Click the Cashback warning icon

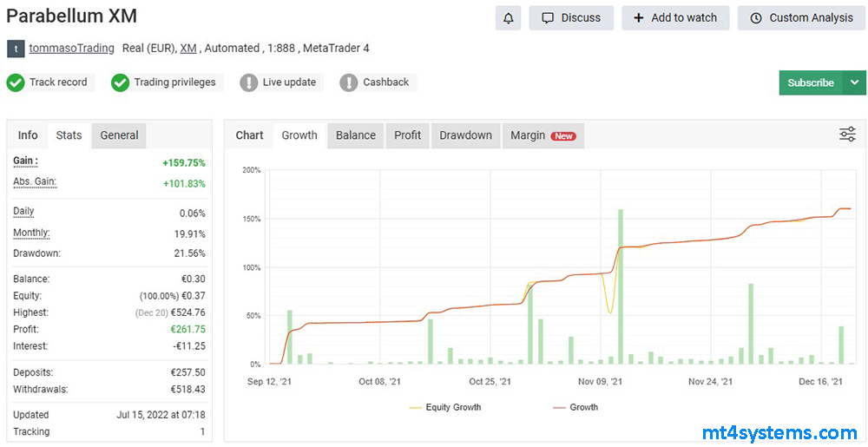click(349, 82)
